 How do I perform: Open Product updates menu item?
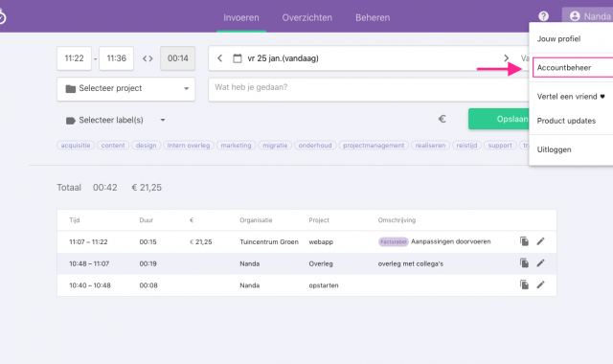click(571, 121)
